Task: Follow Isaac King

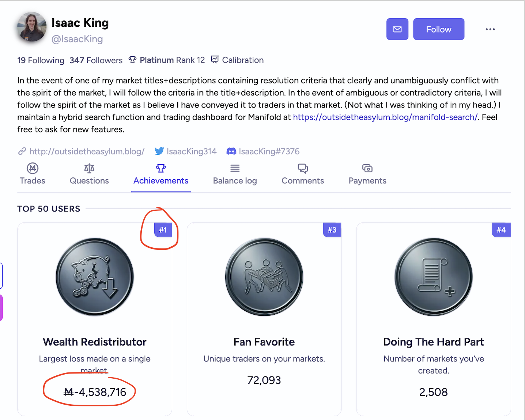Action: pos(439,29)
